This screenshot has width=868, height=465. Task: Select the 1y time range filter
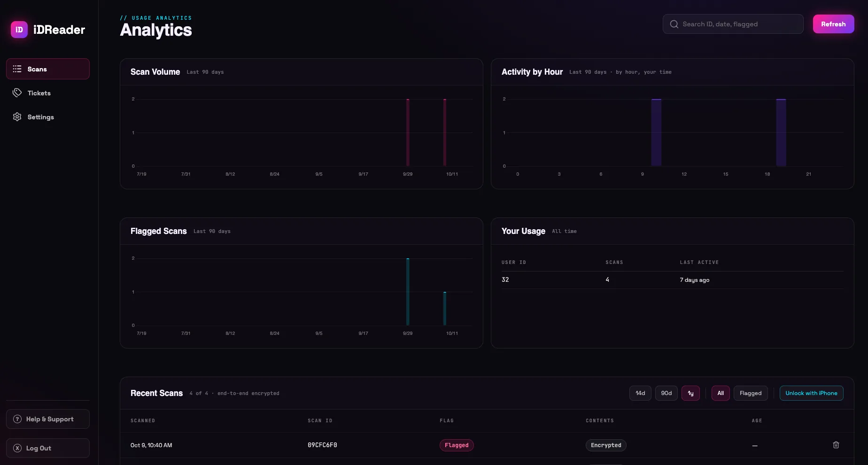pyautogui.click(x=690, y=393)
